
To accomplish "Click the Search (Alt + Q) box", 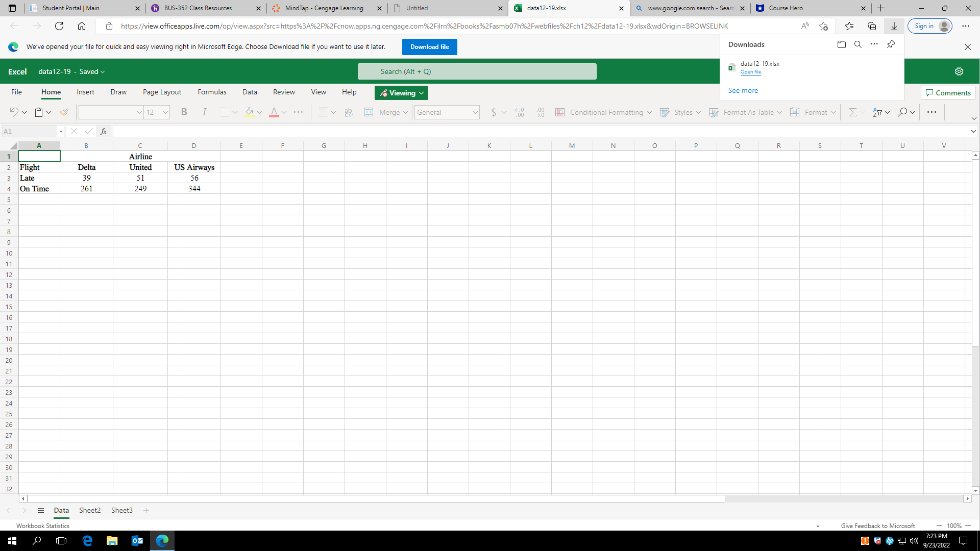I will coord(477,71).
